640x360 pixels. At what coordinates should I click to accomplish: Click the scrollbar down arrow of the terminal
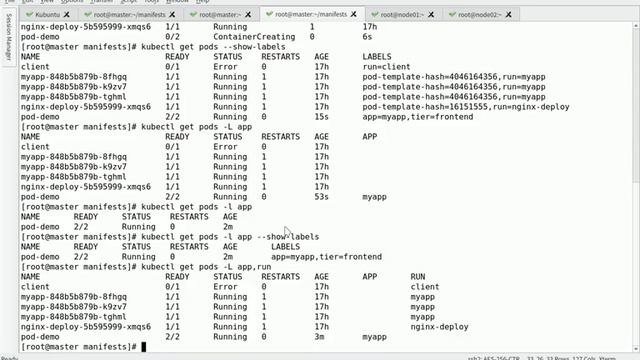636,349
